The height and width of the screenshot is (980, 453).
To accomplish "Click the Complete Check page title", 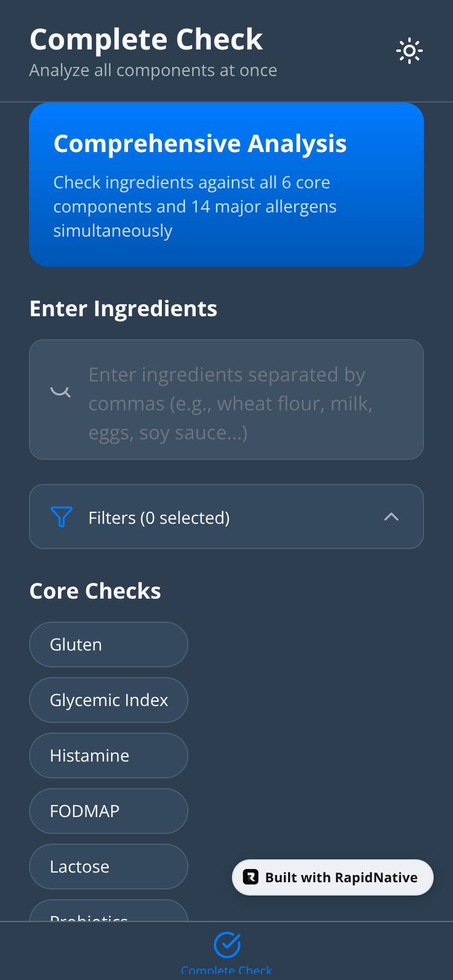I will [x=146, y=40].
